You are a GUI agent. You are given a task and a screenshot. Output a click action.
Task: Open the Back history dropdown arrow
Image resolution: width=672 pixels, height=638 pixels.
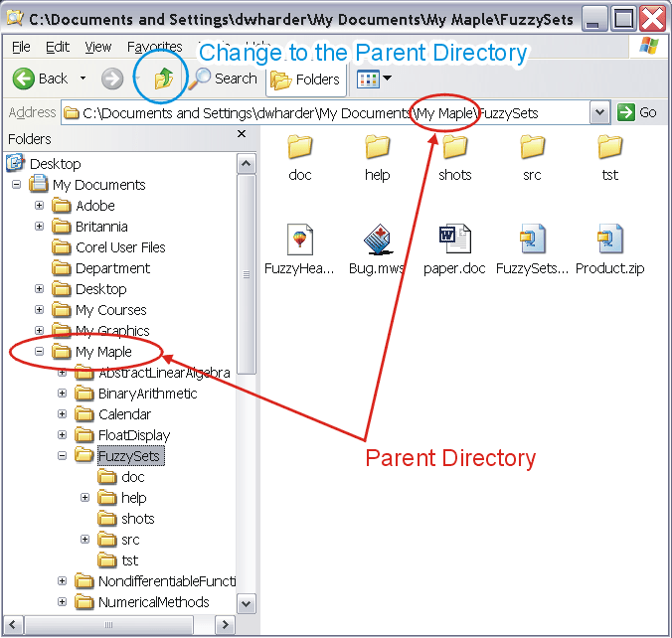point(83,79)
